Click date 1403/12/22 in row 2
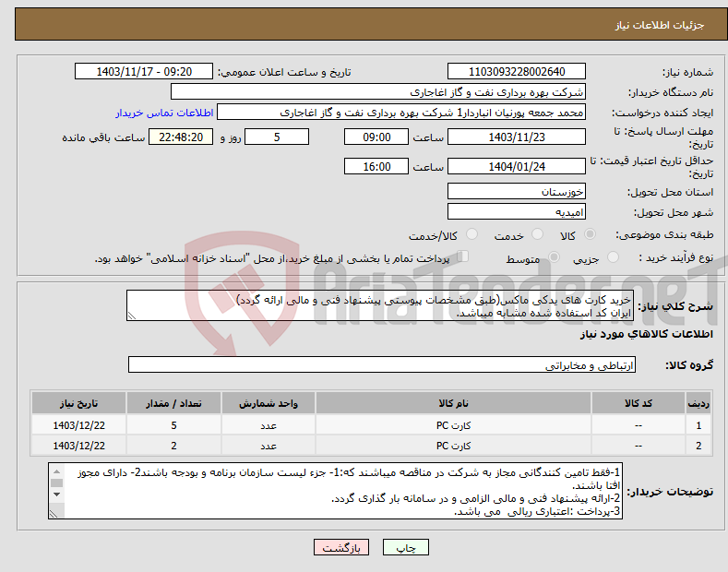The width and height of the screenshot is (728, 572). (79, 446)
